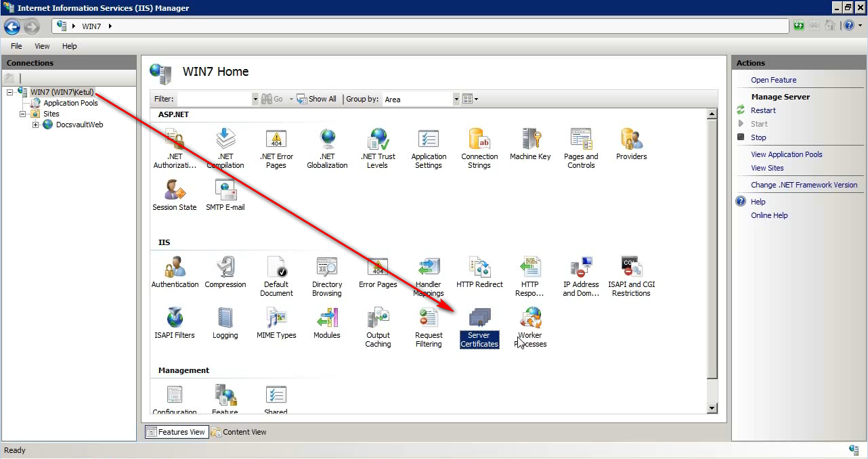Open SMTP E-mail settings

point(225,196)
